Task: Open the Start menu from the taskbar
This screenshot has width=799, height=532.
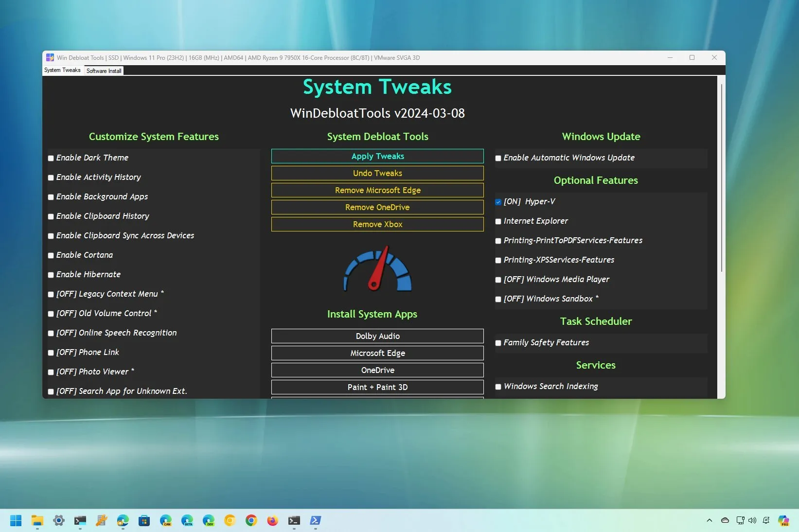Action: pos(16,520)
